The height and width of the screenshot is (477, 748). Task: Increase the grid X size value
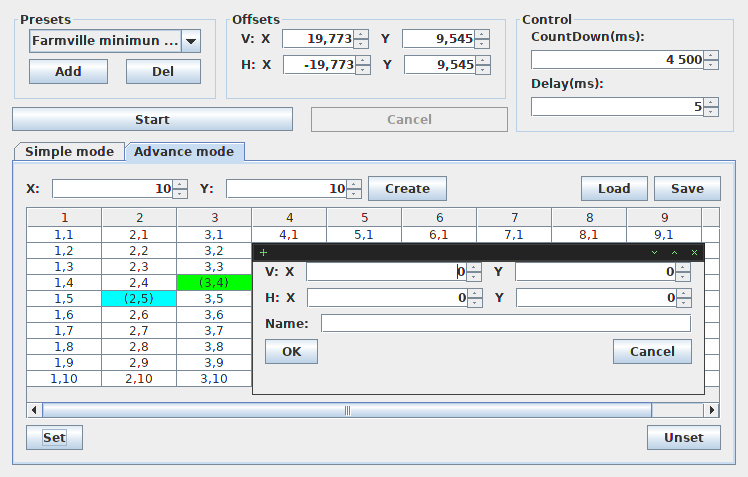click(x=180, y=184)
